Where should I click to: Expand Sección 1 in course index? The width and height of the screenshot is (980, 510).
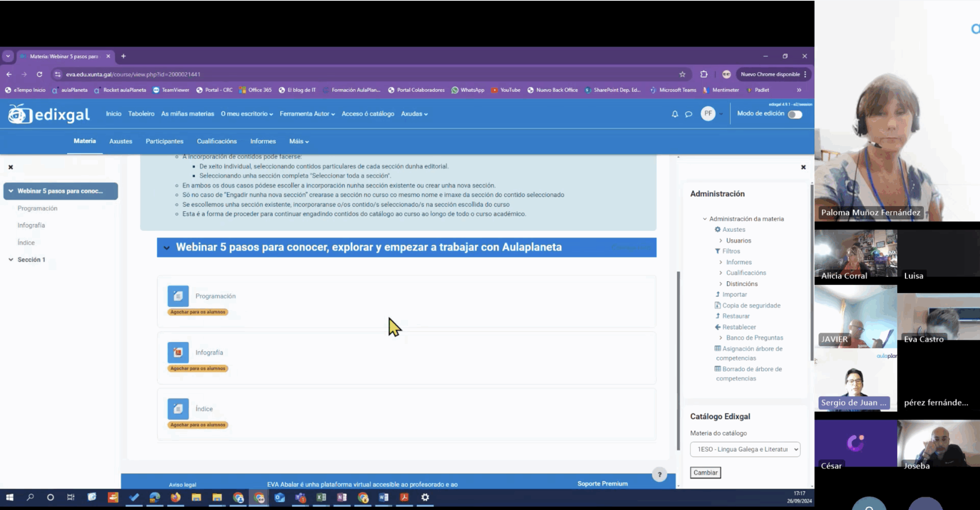[11, 259]
